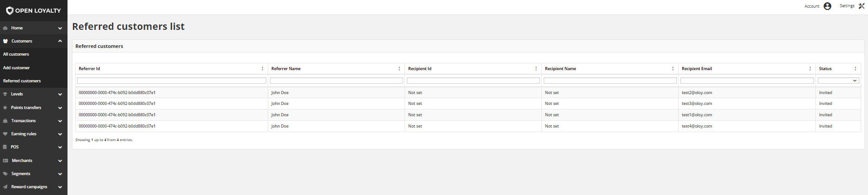Focus the Referrer Id filter field
Image resolution: width=868 pixels, height=195 pixels.
pyautogui.click(x=172, y=81)
